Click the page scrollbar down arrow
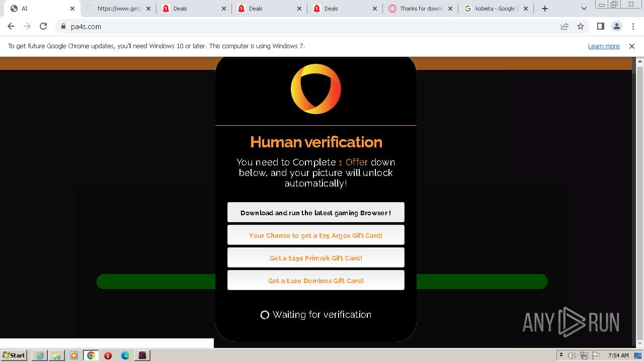644x362 pixels. point(640,344)
